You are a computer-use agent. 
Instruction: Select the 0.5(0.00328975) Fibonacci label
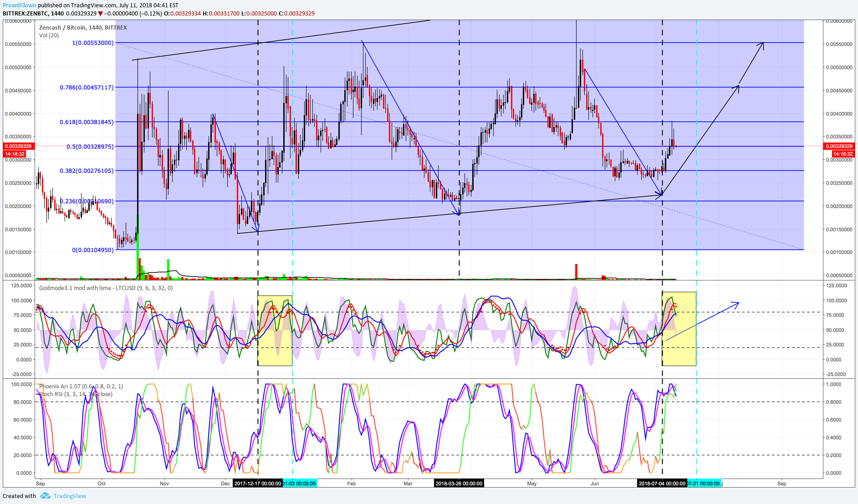[x=90, y=147]
